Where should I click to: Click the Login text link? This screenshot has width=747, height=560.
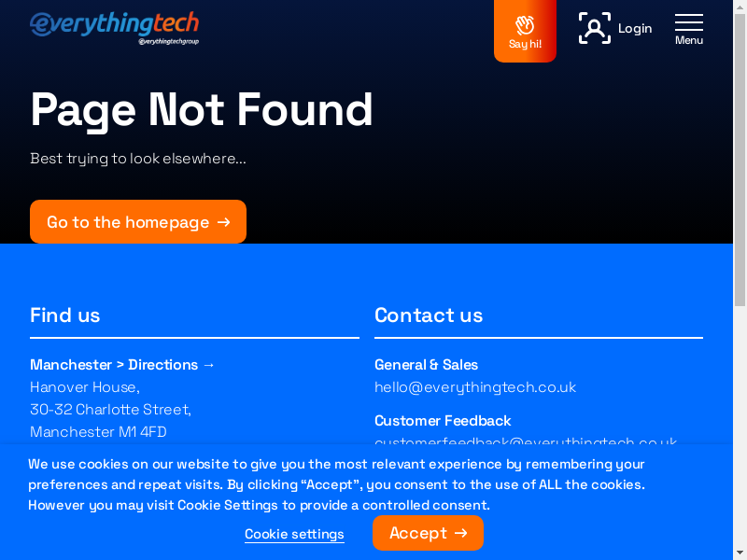coord(635,28)
